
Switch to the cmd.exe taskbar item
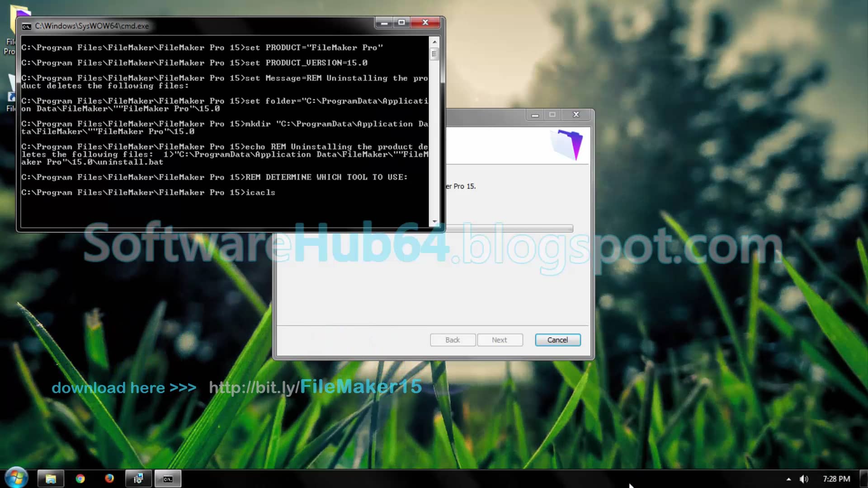pos(168,479)
